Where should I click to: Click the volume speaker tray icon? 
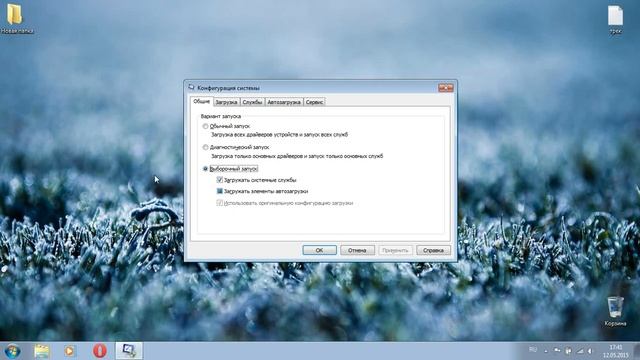[x=590, y=351]
